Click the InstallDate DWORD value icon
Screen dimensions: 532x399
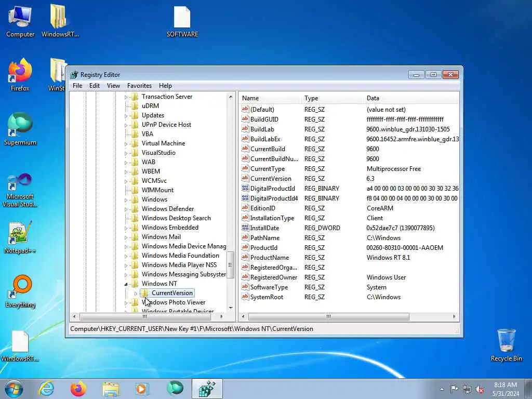tap(245, 228)
